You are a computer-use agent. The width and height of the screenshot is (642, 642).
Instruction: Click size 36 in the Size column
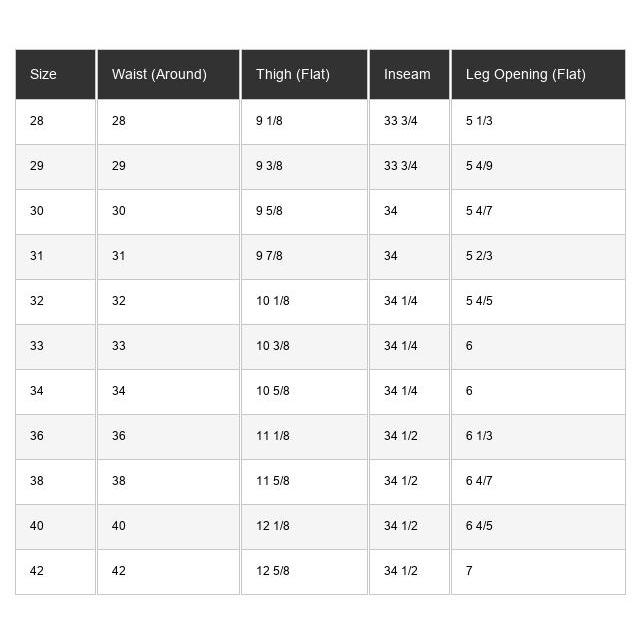tap(37, 436)
